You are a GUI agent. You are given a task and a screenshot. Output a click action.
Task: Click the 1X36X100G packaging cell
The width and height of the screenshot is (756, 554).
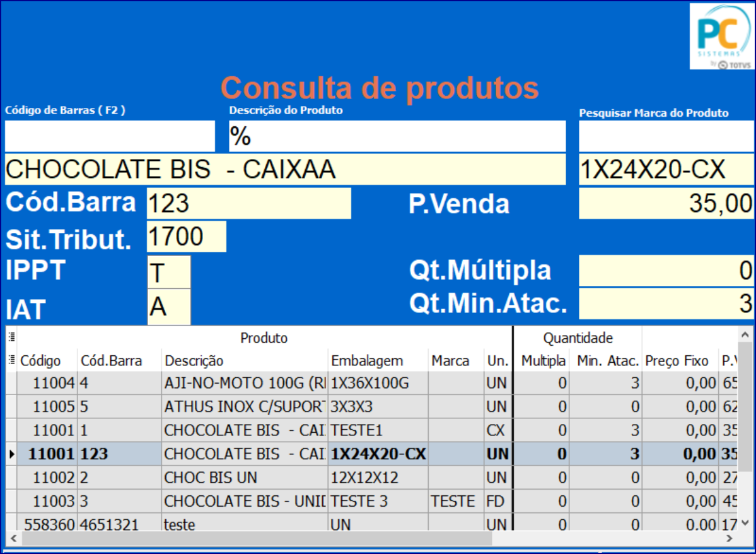point(378,383)
